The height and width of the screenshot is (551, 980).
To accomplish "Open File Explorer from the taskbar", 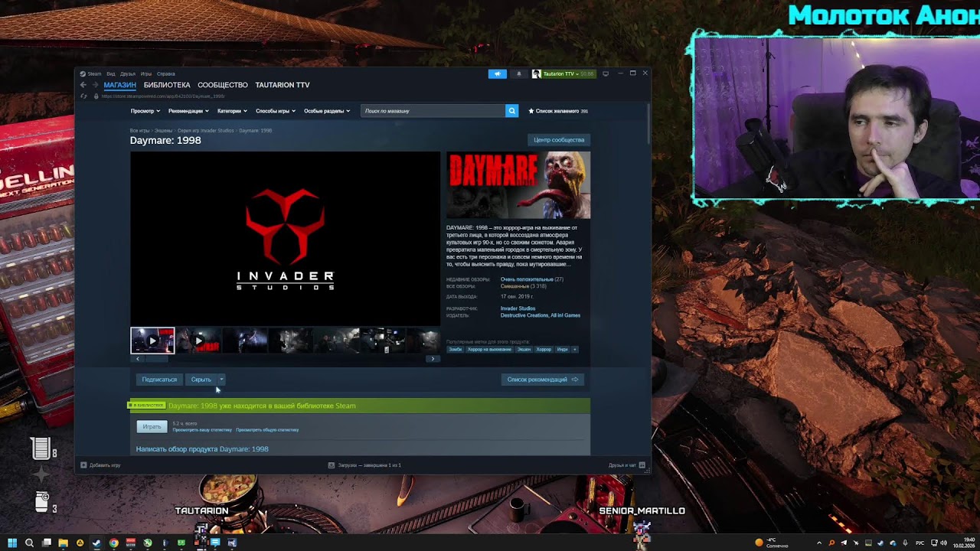I will click(63, 543).
